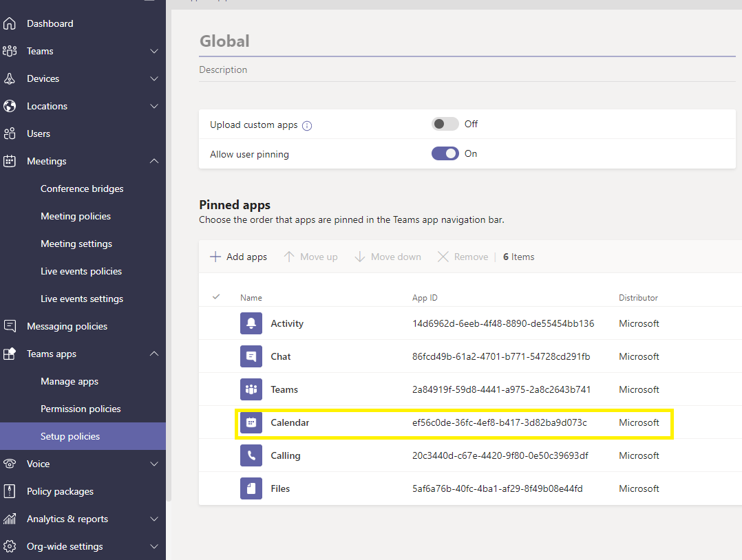Click the Move down arrow icon
Viewport: 742px width, 560px height.
pos(359,257)
